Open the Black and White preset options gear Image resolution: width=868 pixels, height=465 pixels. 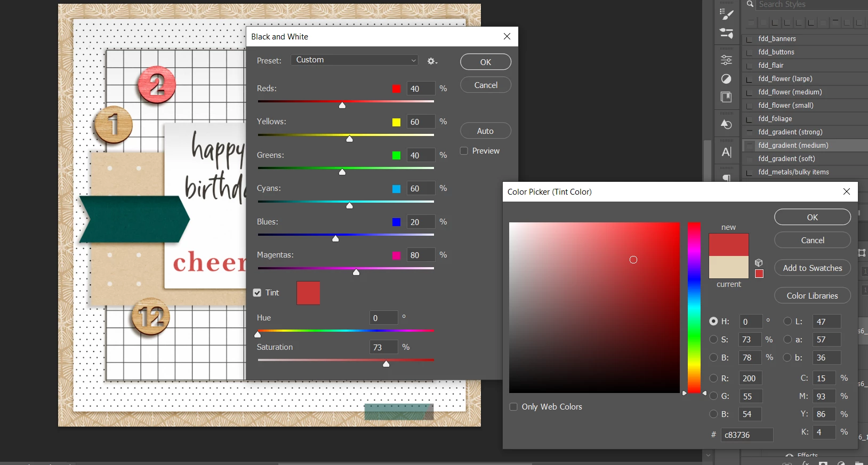pyautogui.click(x=432, y=61)
